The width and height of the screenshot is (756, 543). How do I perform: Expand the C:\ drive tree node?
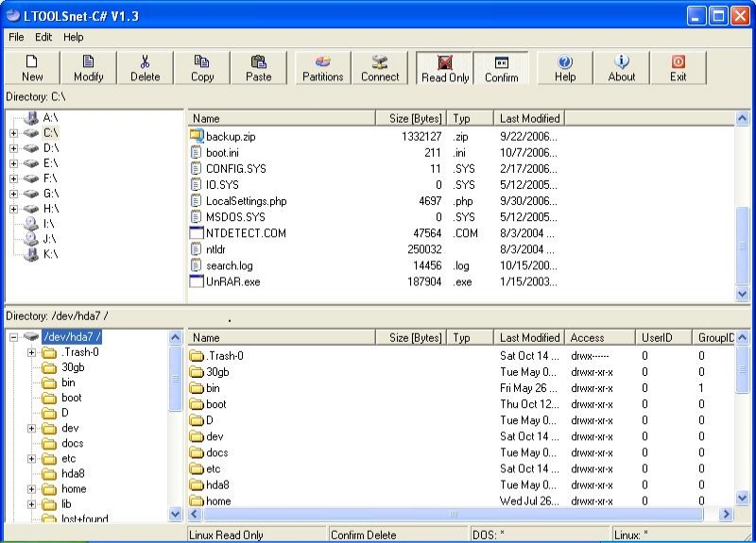[x=14, y=133]
